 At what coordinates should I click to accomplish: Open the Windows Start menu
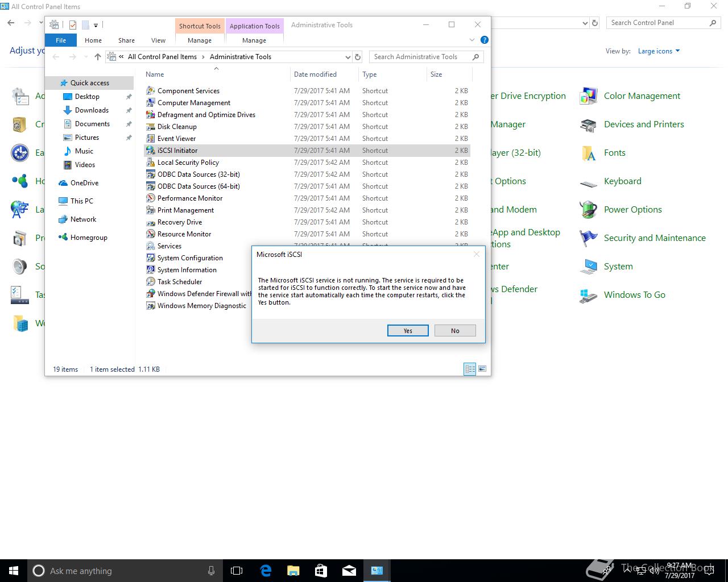pyautogui.click(x=14, y=571)
